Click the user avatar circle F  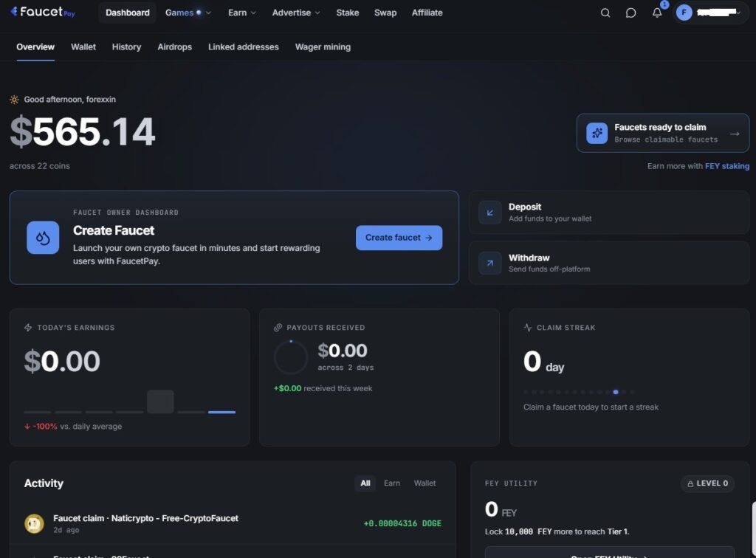pos(684,13)
